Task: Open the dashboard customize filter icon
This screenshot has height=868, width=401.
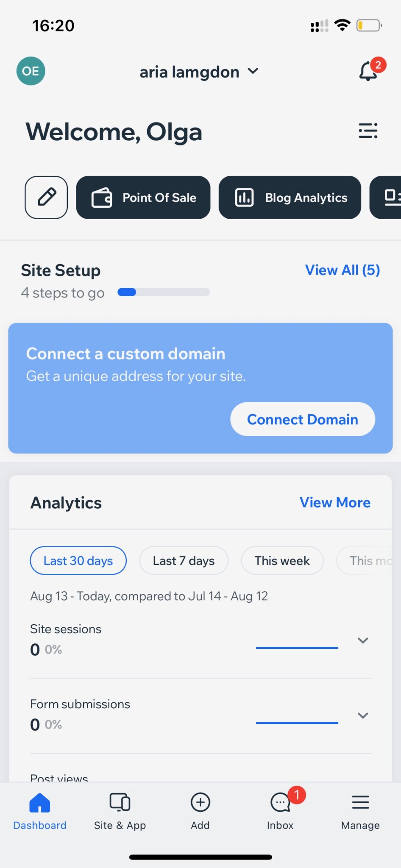Action: click(368, 131)
